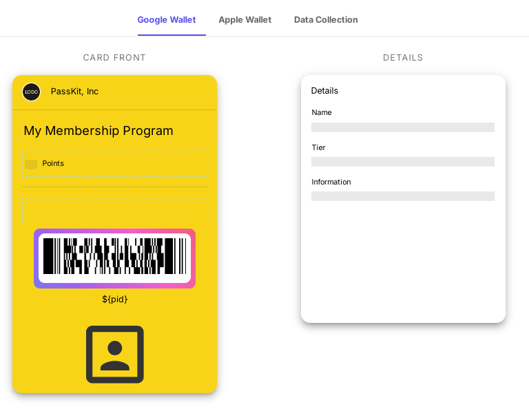Click the small swatch beside Points
529x420 pixels.
click(x=31, y=165)
